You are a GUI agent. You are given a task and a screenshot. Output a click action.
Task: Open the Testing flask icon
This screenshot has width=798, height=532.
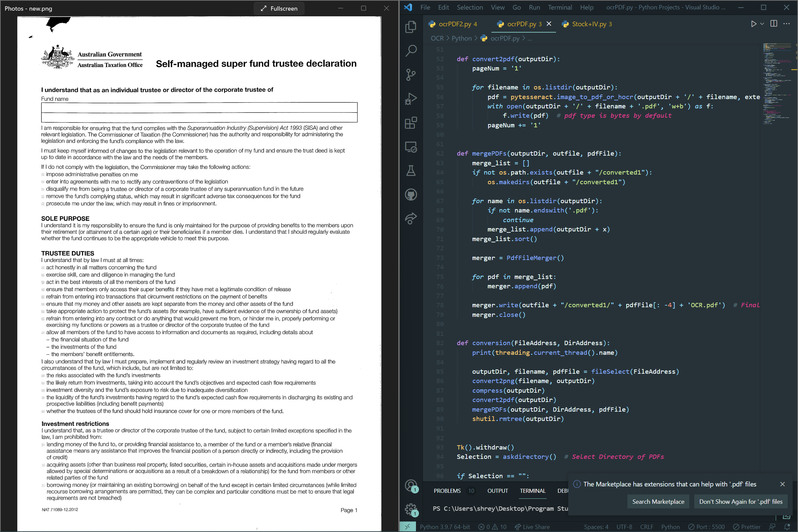[411, 171]
